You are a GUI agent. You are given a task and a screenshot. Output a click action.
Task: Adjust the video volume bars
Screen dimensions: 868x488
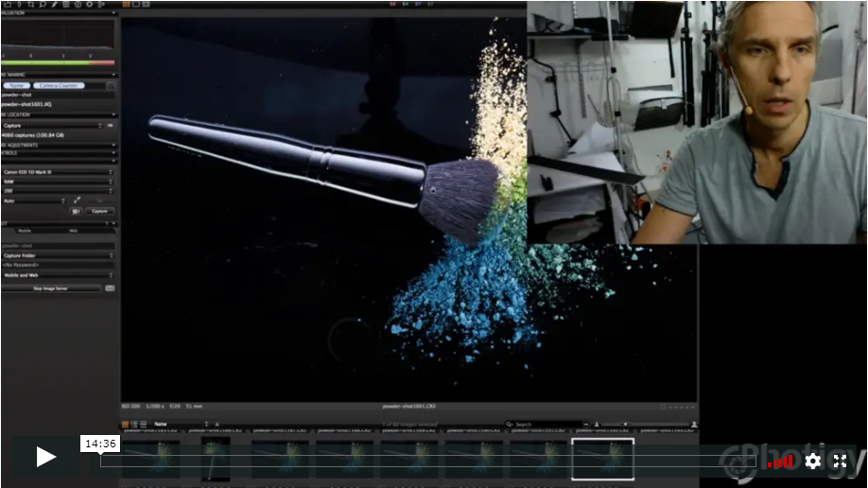(780, 462)
